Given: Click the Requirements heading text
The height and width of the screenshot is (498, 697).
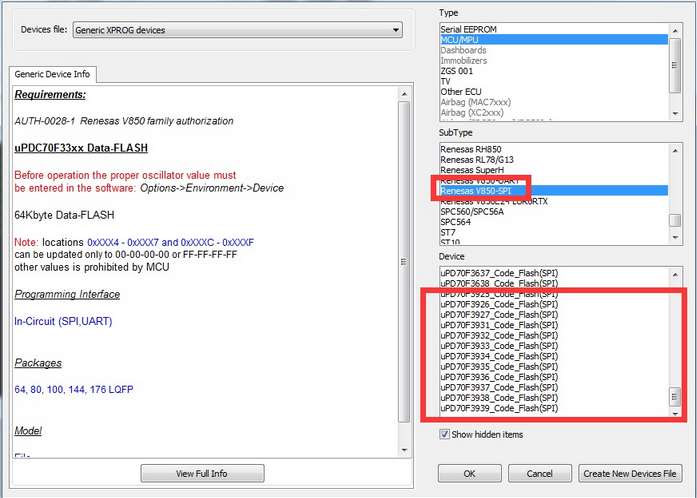Looking at the screenshot, I should click(50, 94).
